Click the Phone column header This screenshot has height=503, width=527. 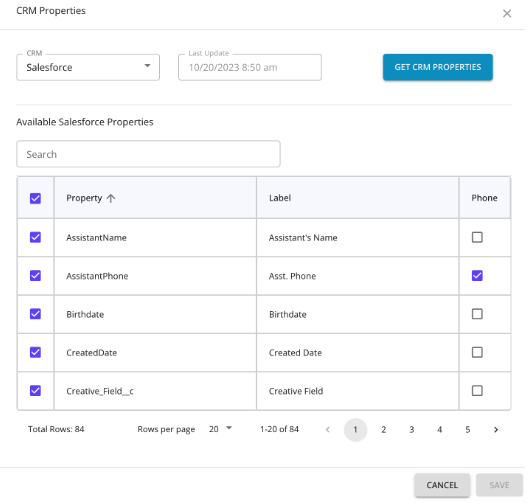pos(484,198)
